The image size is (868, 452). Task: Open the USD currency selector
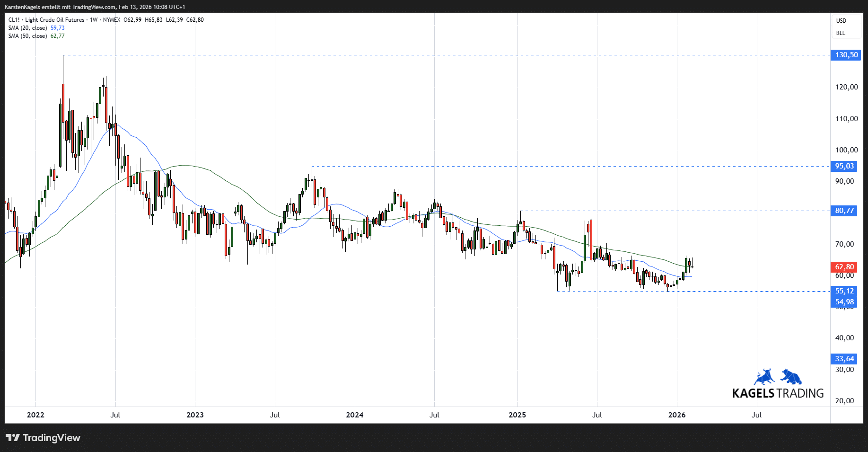point(841,21)
